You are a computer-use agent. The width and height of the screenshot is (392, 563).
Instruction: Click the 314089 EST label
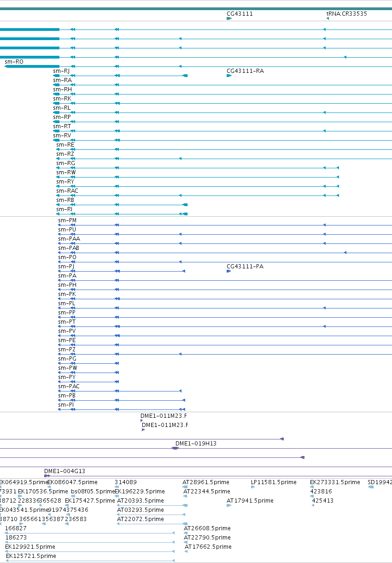point(125,482)
